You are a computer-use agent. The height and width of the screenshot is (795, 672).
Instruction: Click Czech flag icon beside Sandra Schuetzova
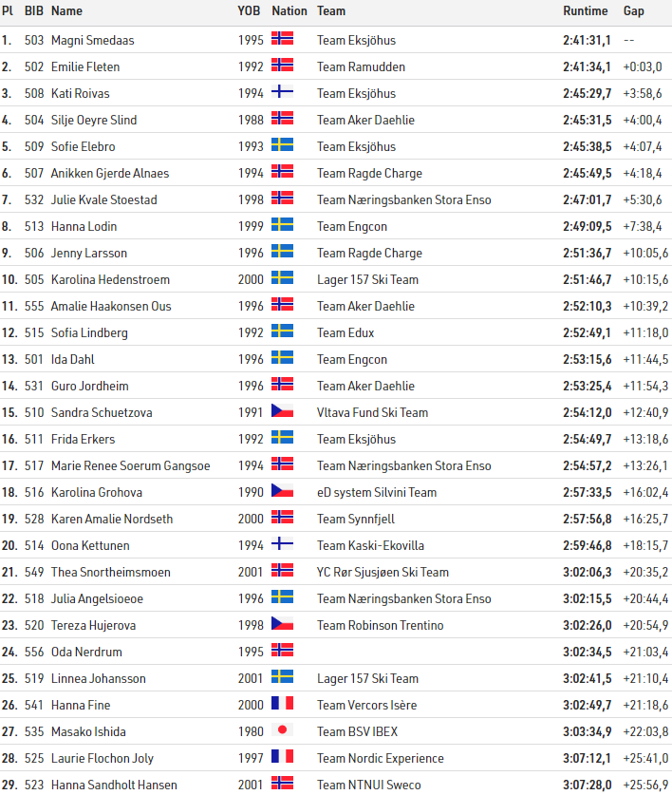click(282, 412)
